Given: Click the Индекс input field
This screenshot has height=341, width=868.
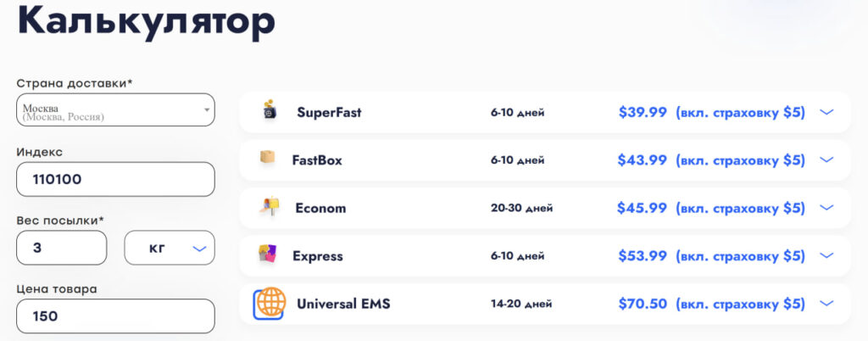Looking at the screenshot, I should pos(115,179).
